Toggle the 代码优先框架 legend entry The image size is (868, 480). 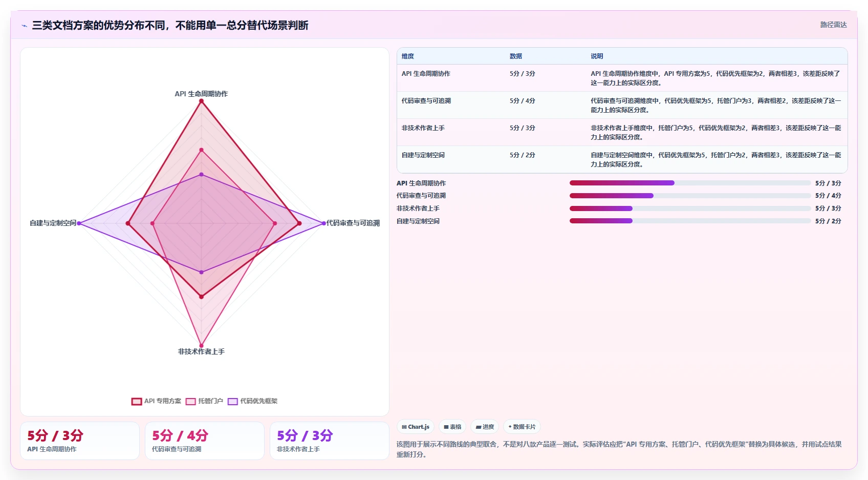point(253,401)
